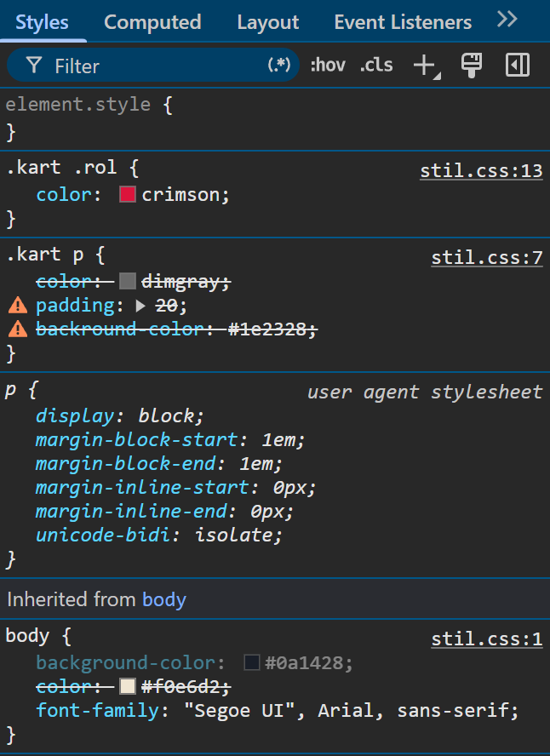This screenshot has height=756, width=550.
Task: Select the .kart .rol selector
Action: [x=61, y=168]
